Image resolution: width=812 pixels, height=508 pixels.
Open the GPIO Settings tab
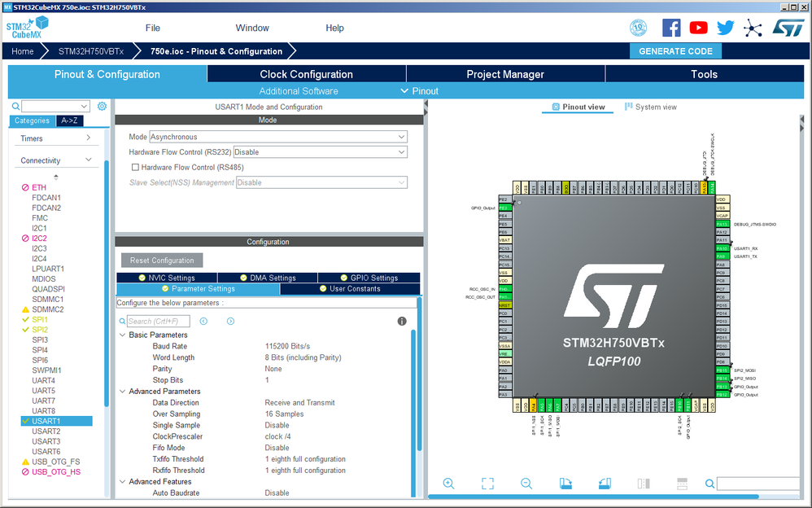(x=369, y=278)
